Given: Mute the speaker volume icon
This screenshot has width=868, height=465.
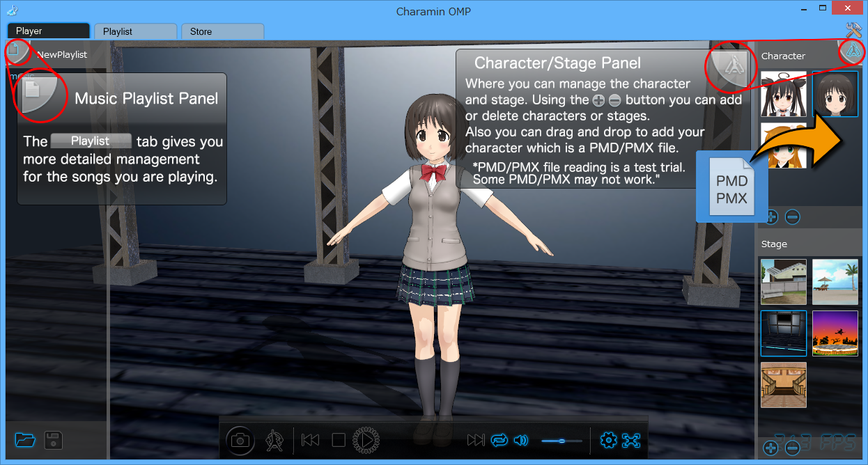Looking at the screenshot, I should [x=521, y=440].
